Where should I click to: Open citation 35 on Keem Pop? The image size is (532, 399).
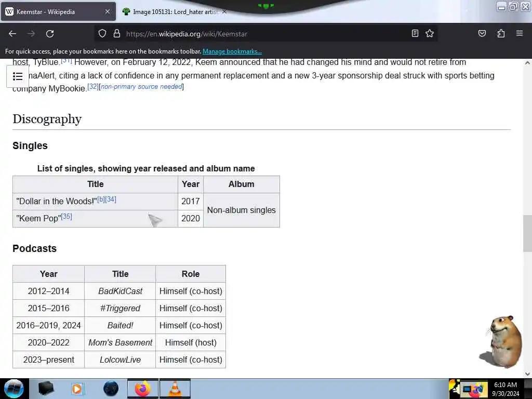[66, 216]
